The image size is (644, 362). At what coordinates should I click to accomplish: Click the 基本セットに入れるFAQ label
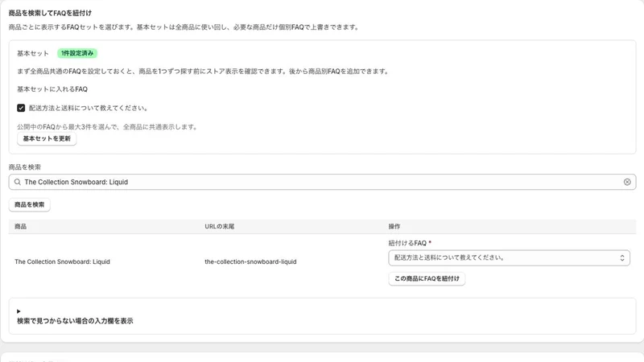(52, 89)
